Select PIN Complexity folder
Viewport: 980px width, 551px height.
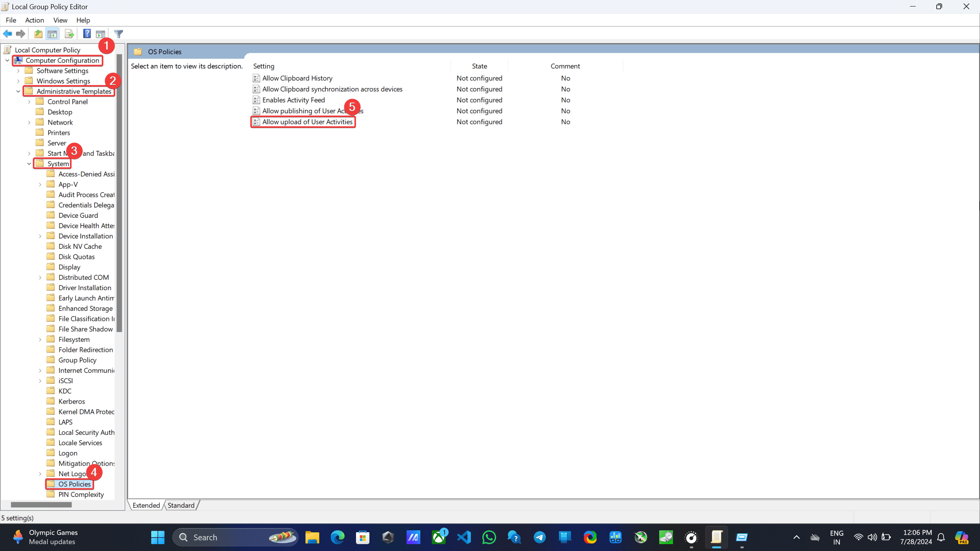point(81,494)
